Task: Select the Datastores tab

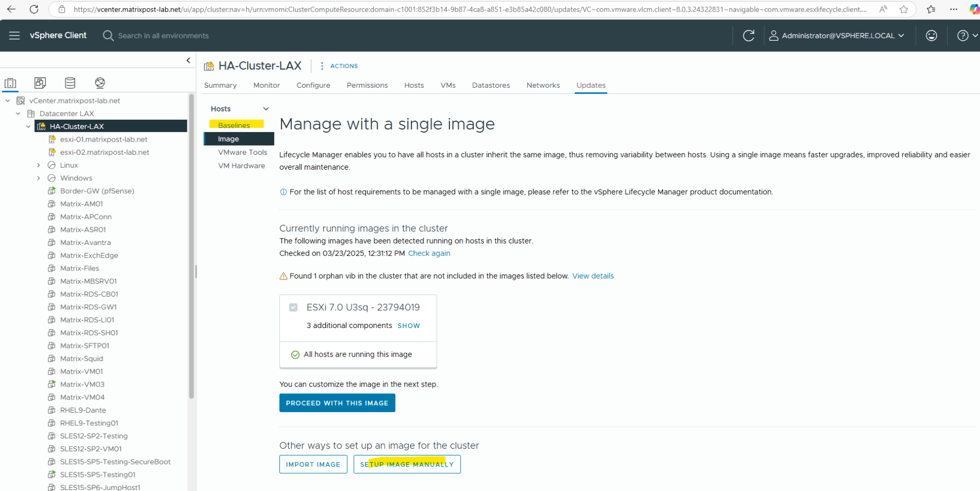Action: 491,85
